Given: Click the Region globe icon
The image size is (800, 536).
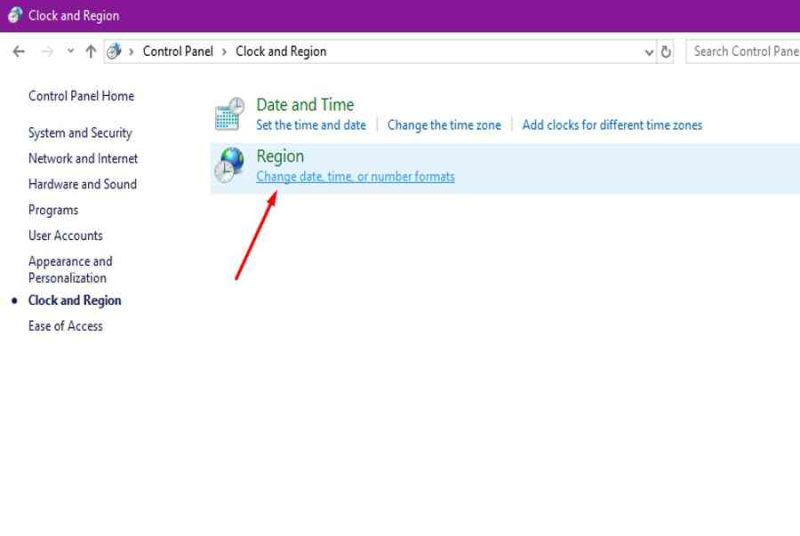Looking at the screenshot, I should [x=229, y=165].
